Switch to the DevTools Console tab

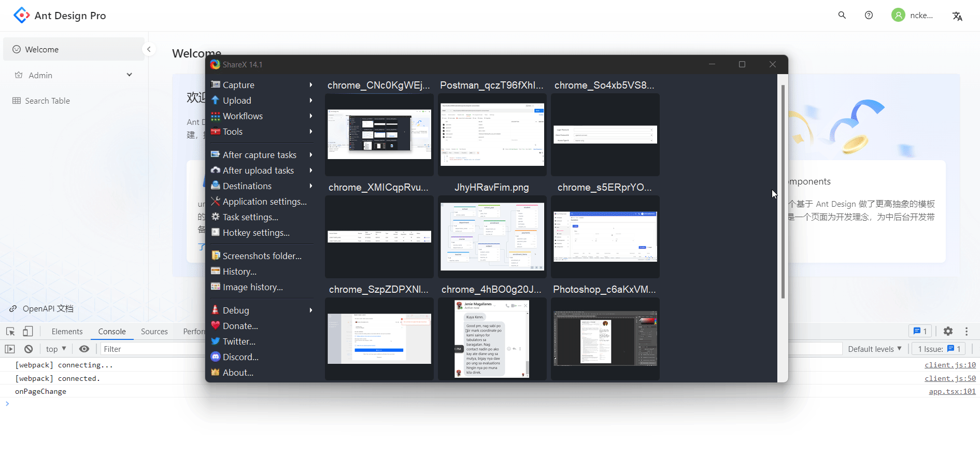112,332
